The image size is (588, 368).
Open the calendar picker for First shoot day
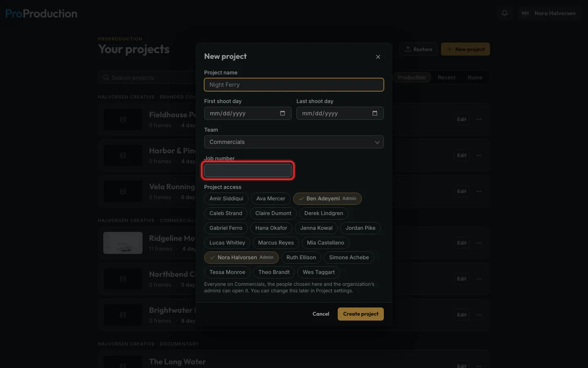pos(283,113)
